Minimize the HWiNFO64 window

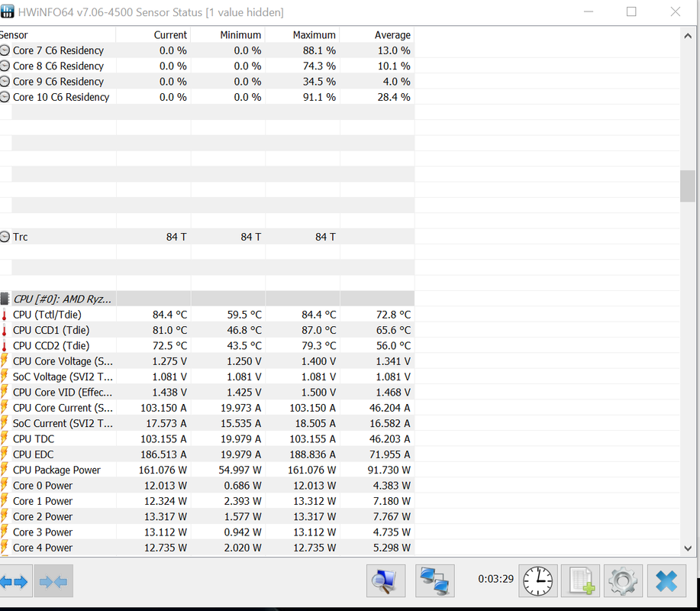coord(589,11)
